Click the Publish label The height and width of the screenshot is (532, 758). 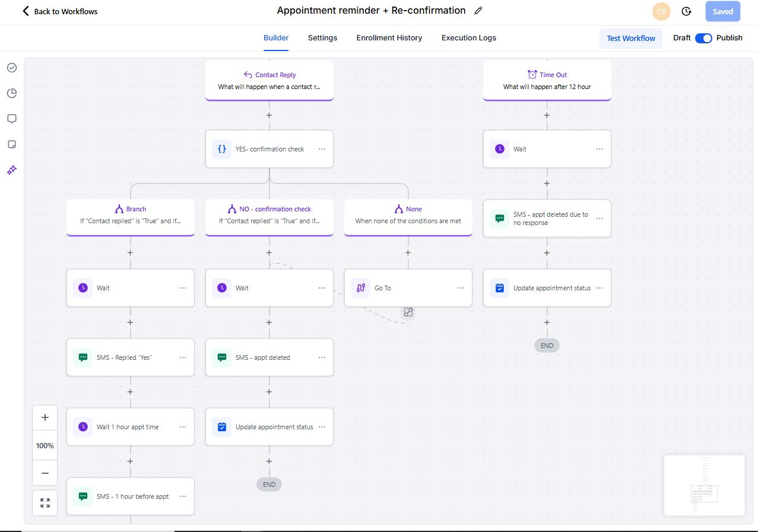(730, 37)
